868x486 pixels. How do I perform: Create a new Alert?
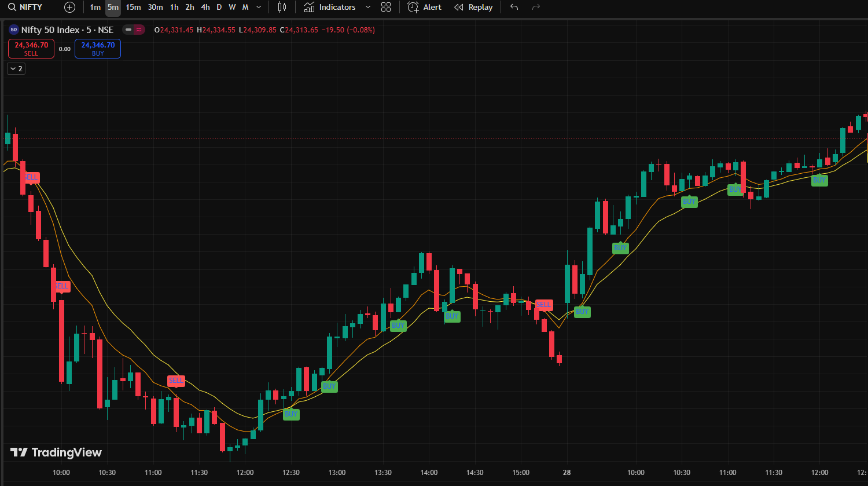click(424, 7)
